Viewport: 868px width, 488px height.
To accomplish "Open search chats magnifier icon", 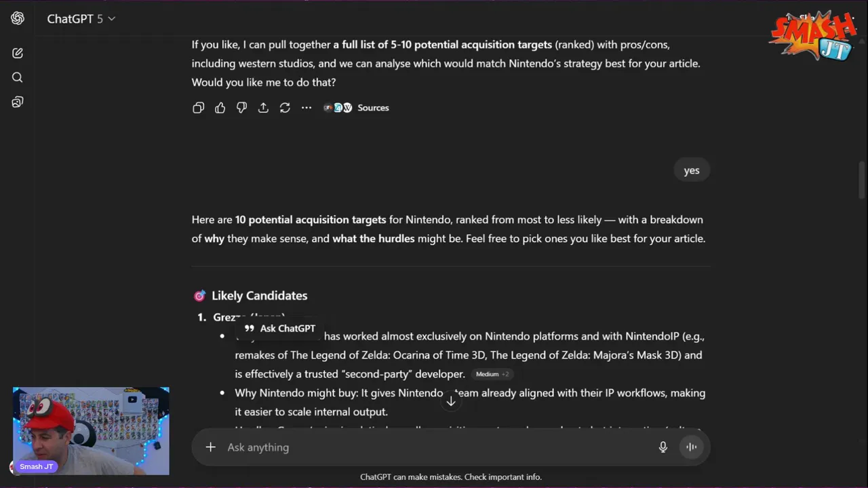I will [x=18, y=77].
